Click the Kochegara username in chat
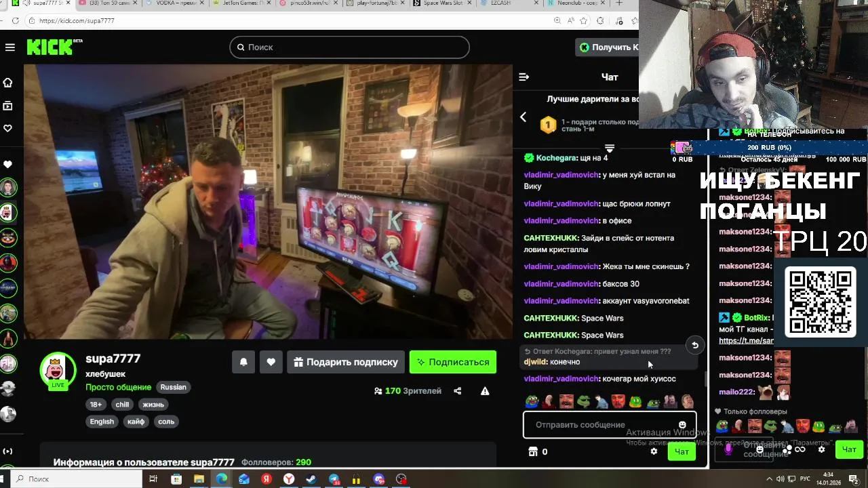This screenshot has height=488, width=868. [556, 158]
